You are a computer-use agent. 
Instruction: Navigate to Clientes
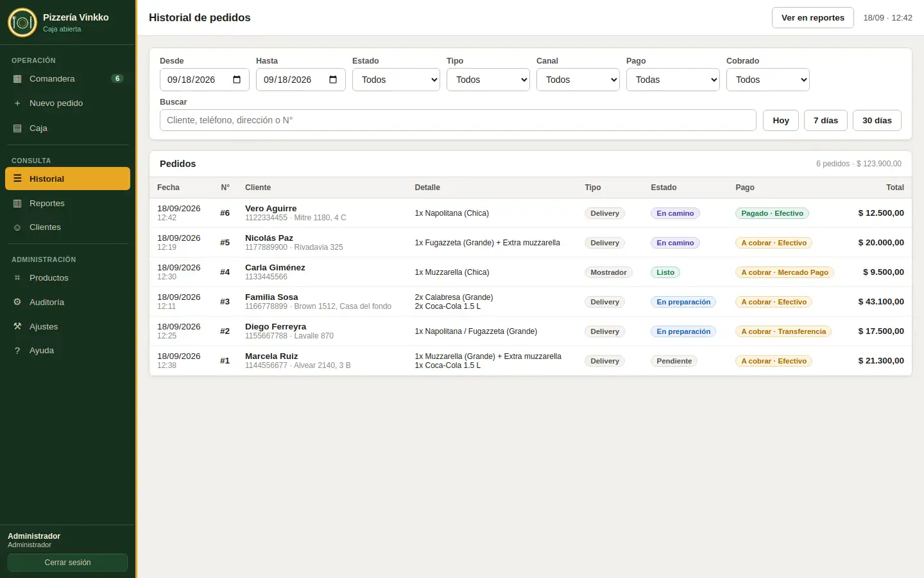pyautogui.click(x=67, y=227)
